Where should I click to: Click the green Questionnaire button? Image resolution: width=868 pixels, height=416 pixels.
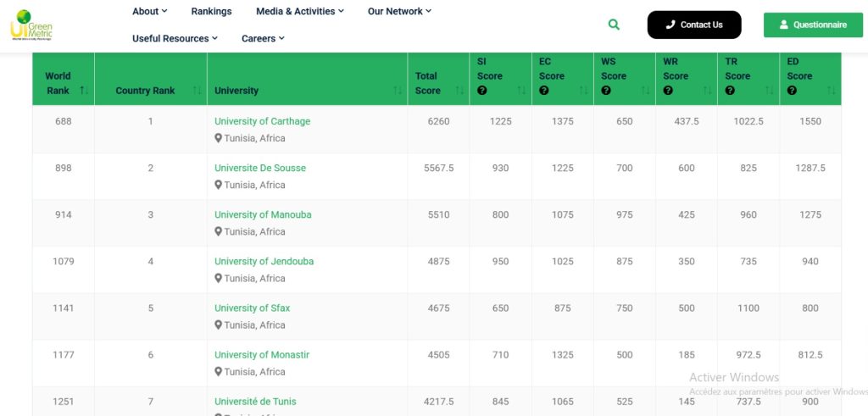pyautogui.click(x=813, y=25)
